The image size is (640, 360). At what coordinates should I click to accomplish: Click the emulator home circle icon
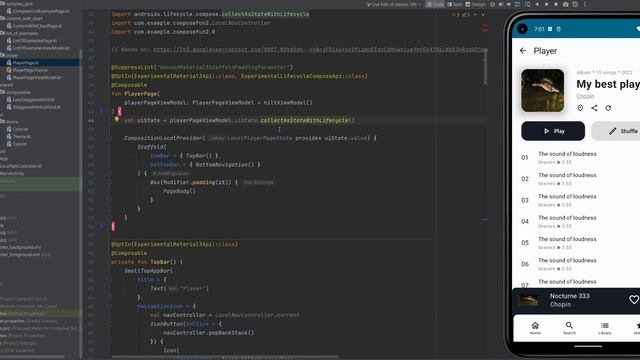point(546,4)
